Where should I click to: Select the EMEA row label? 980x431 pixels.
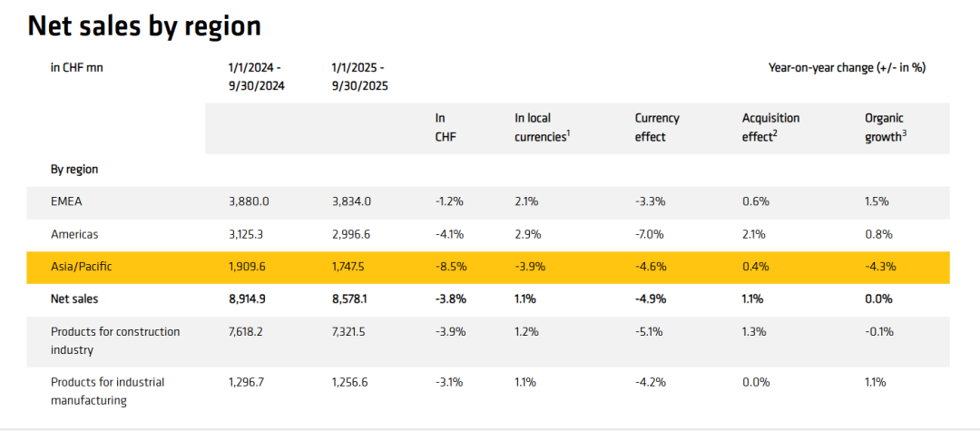pos(67,201)
